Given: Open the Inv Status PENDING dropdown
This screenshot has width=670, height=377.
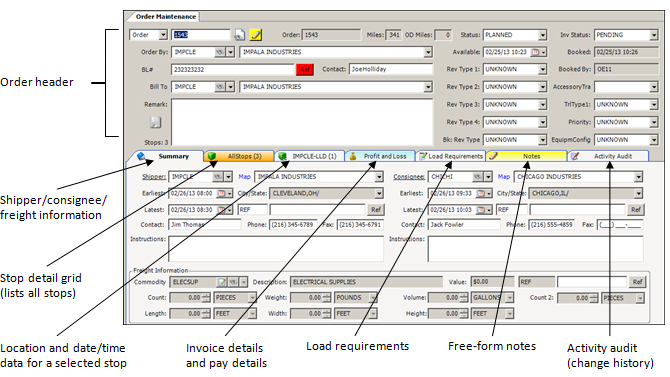Looking at the screenshot, I should click(x=654, y=35).
